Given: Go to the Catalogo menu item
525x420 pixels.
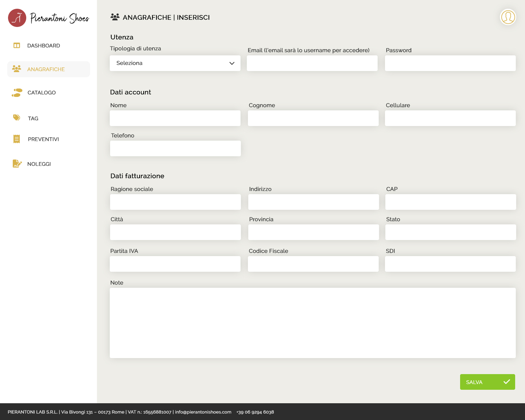Looking at the screenshot, I should coord(42,93).
